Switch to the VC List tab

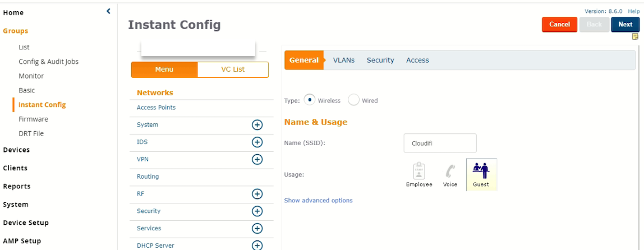coord(233,70)
